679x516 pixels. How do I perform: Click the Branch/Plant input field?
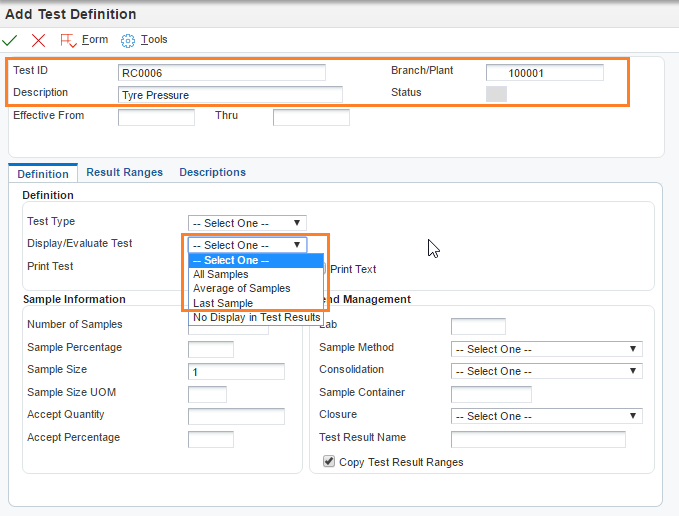coord(544,73)
